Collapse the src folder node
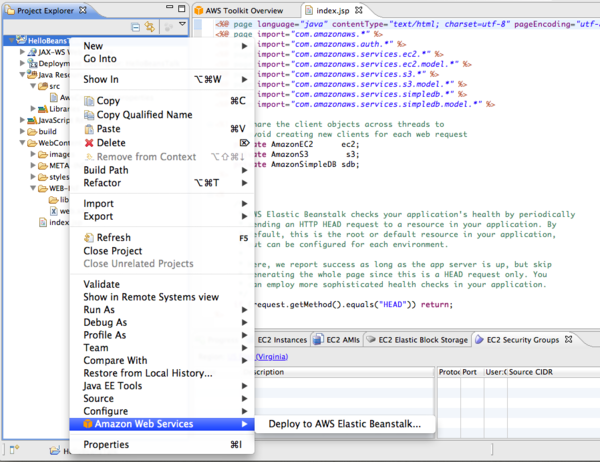This screenshot has height=462, width=600. tap(33, 86)
